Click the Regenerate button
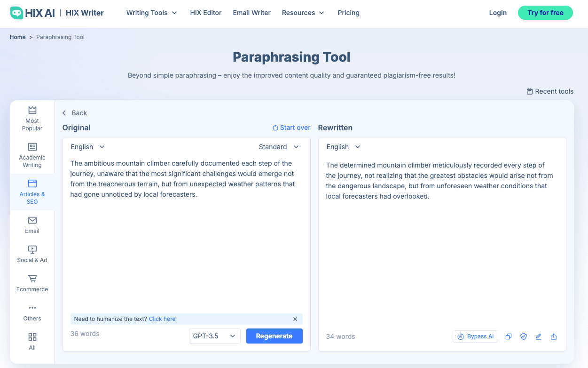588x368 pixels. (x=274, y=336)
